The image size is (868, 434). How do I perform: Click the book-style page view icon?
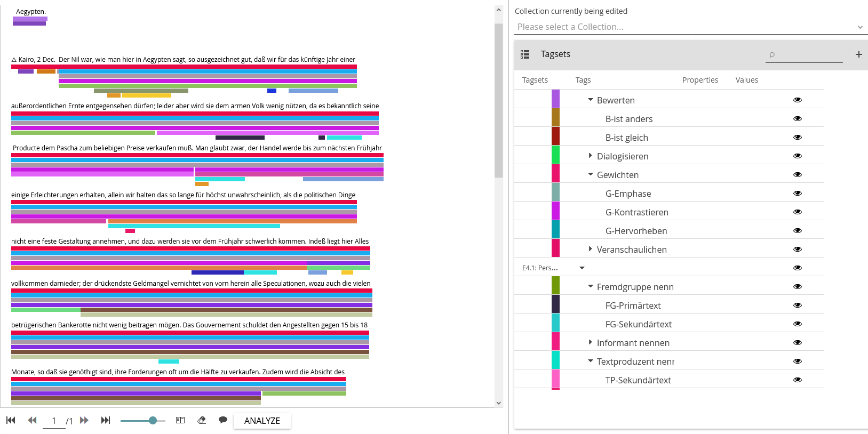[180, 420]
